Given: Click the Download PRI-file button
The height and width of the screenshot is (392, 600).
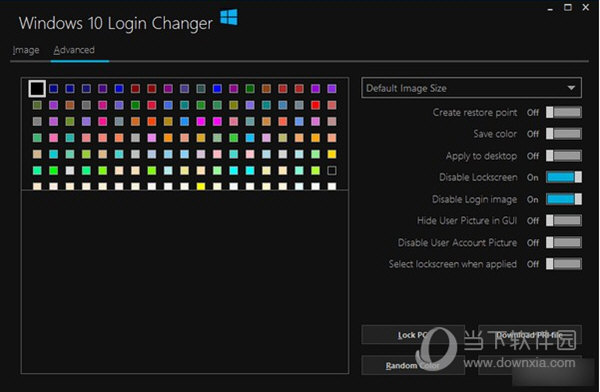Looking at the screenshot, I should tap(530, 335).
